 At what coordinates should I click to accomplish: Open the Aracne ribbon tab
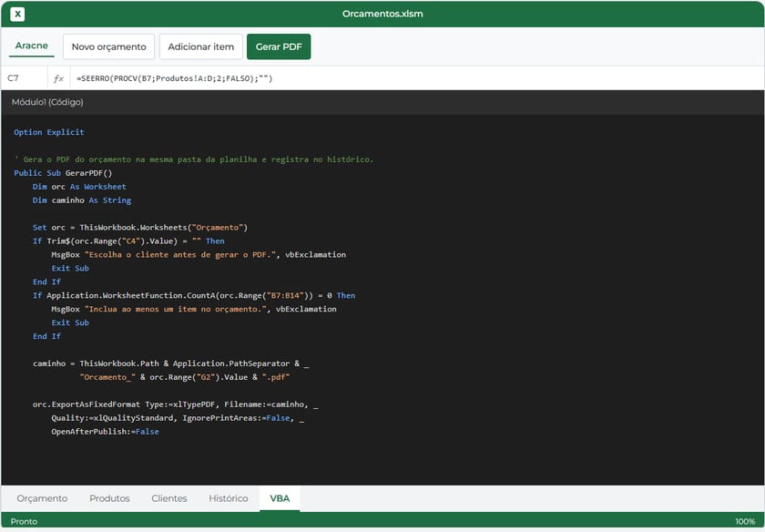click(x=32, y=46)
